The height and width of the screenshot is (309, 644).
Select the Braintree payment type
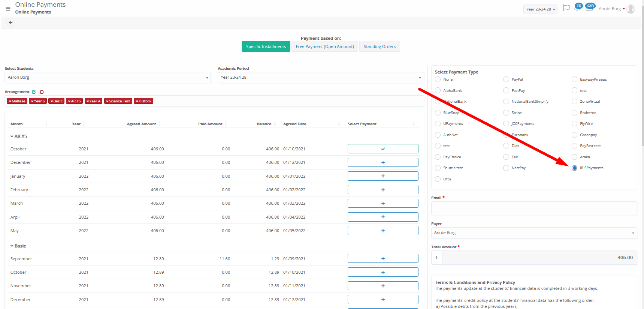pos(574,113)
